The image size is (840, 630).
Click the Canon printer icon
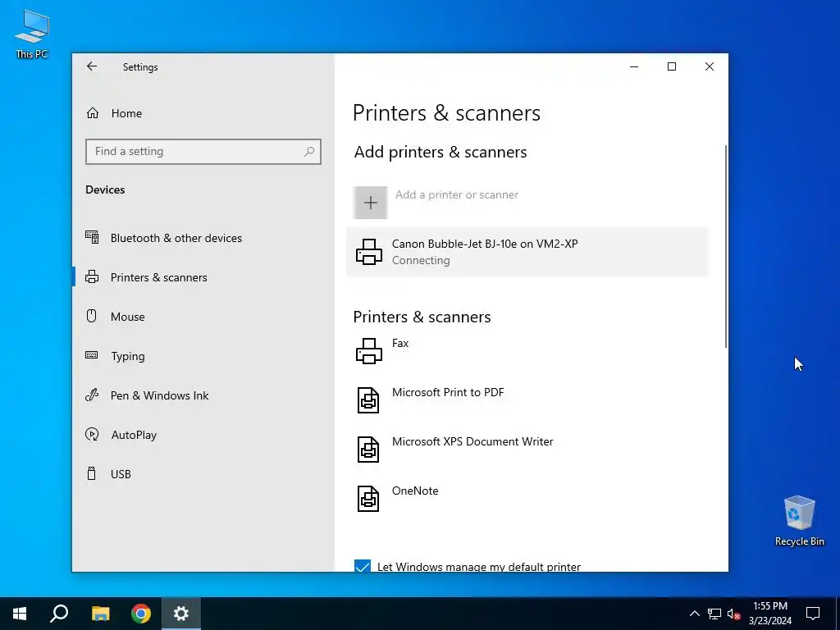369,252
